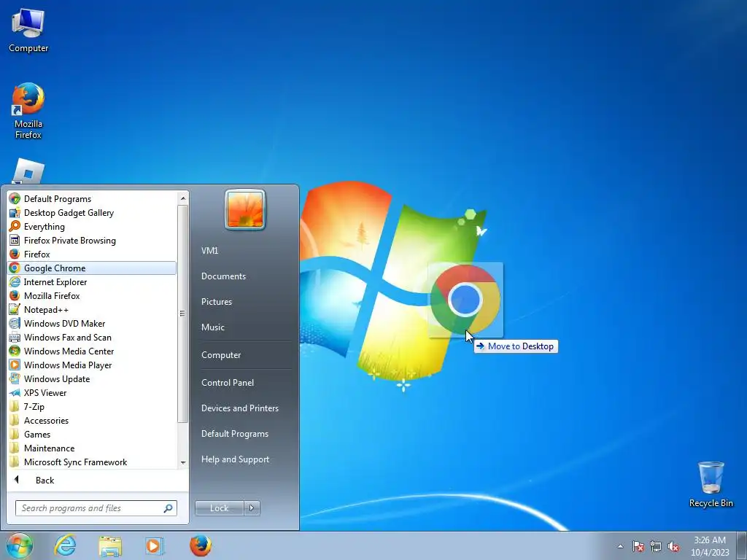Click the Computer desktop icon
The width and height of the screenshot is (747, 560).
pyautogui.click(x=28, y=30)
